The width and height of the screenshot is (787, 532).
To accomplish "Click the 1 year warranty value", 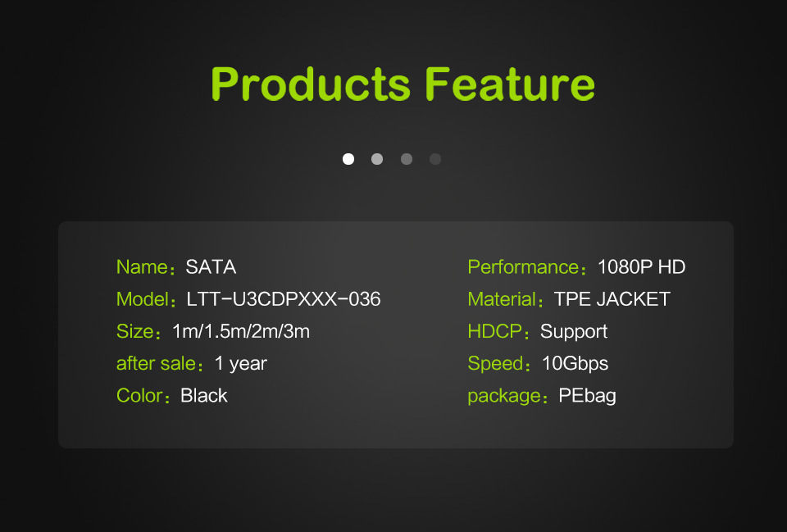I will click(x=241, y=364).
